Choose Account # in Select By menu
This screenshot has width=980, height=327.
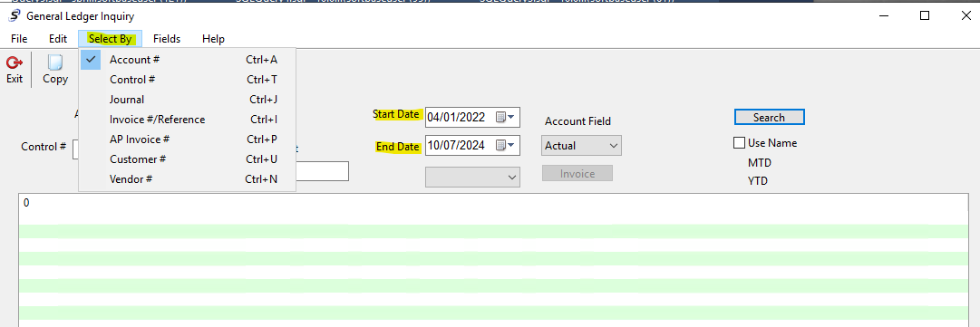point(187,60)
